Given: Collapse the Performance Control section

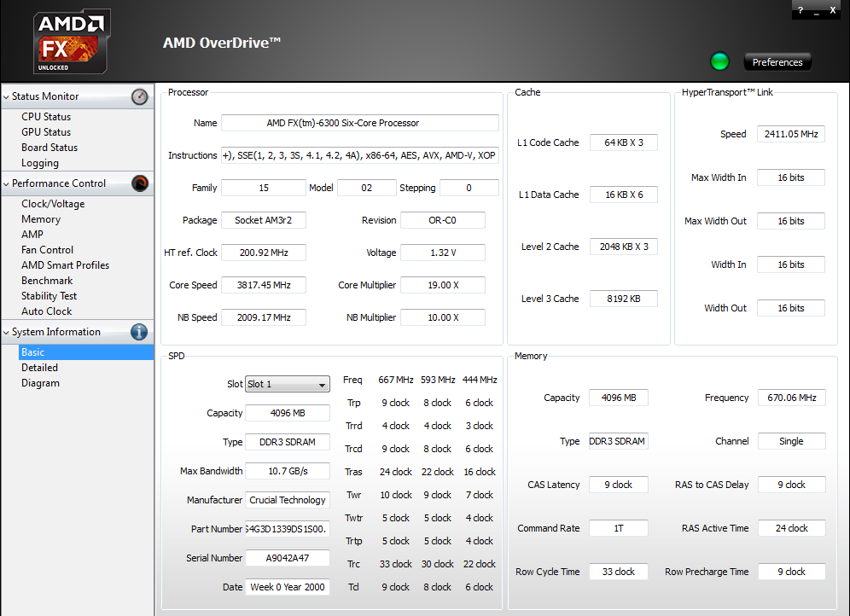Looking at the screenshot, I should 6,184.
